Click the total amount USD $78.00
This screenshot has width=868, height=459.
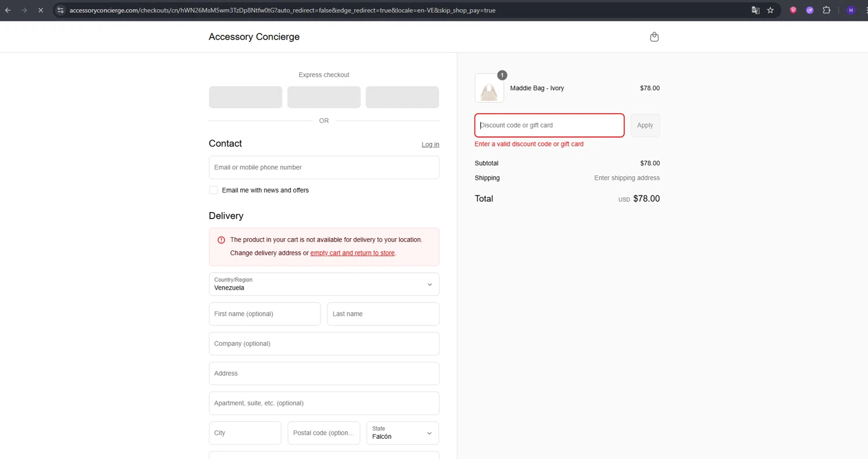click(639, 199)
